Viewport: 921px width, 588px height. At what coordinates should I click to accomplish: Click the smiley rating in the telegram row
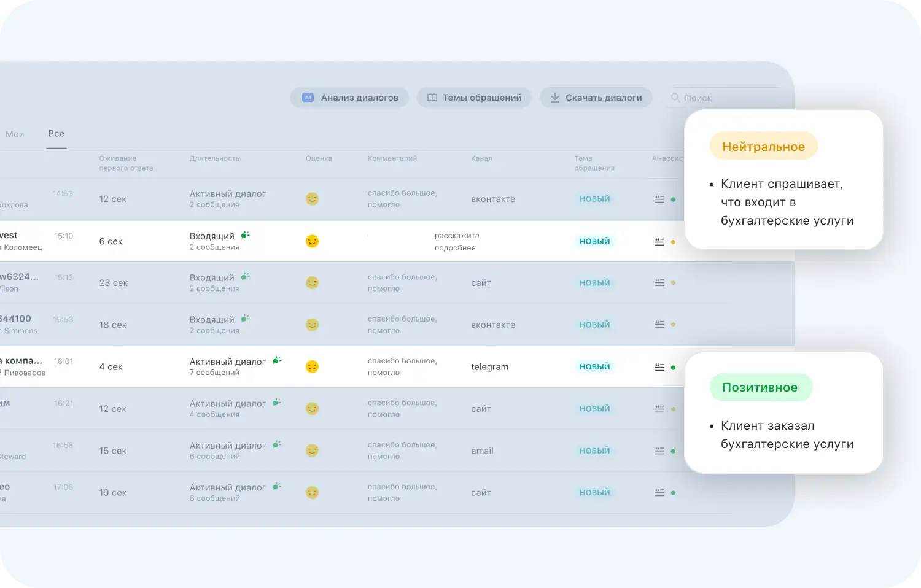pyautogui.click(x=313, y=367)
